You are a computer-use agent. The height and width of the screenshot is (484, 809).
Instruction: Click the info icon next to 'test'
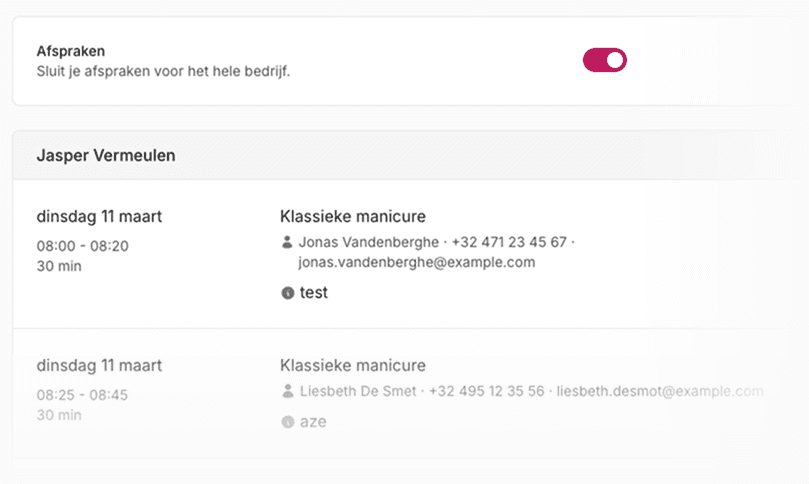287,293
